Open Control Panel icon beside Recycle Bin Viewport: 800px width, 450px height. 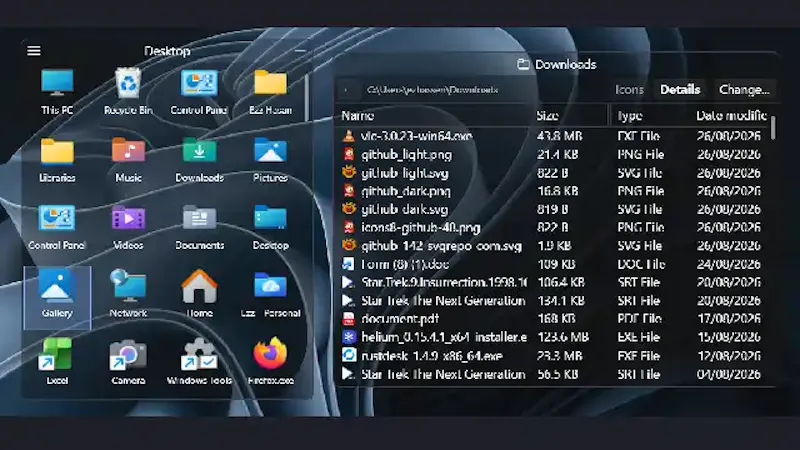(x=199, y=83)
